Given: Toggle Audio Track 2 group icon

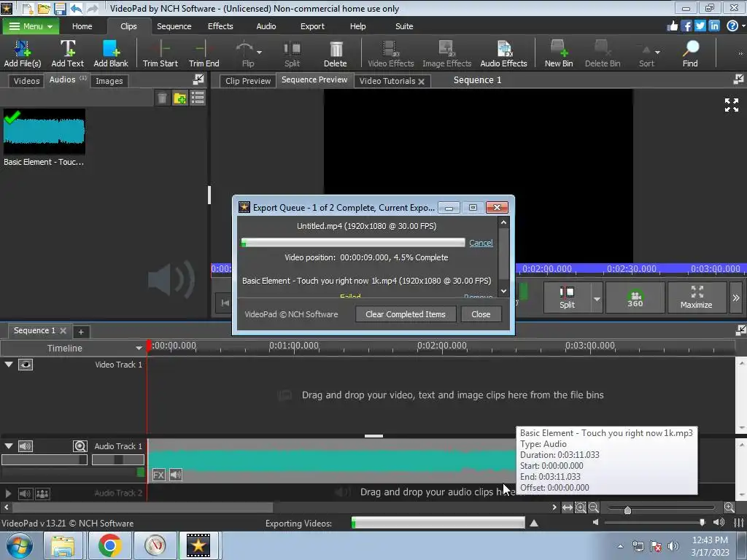Looking at the screenshot, I should [42, 494].
